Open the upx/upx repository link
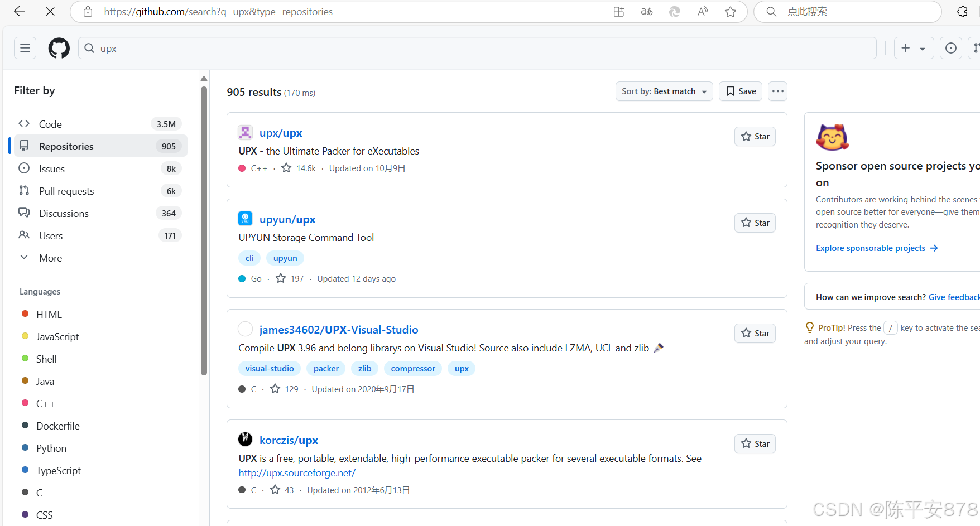 point(281,133)
